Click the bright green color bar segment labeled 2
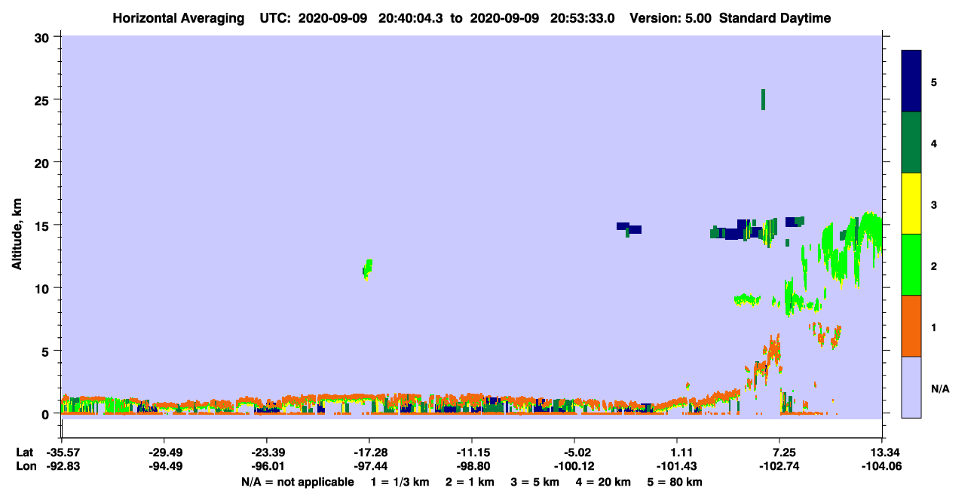The image size is (980, 503). 911,265
